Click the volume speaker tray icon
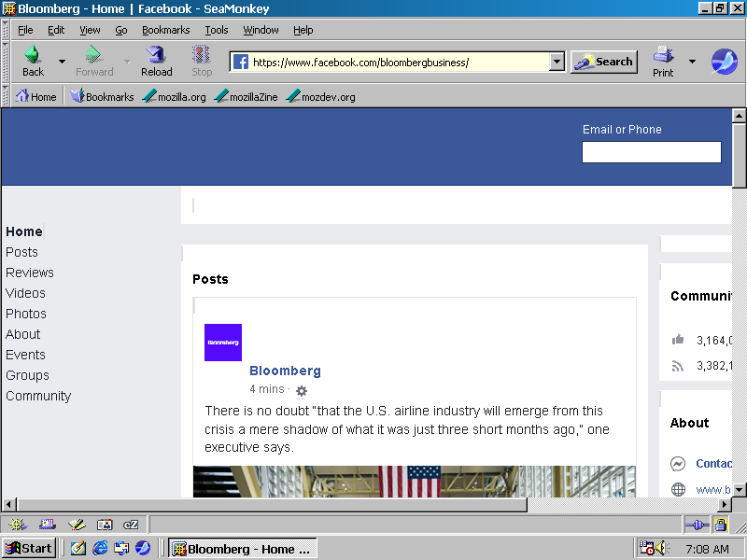This screenshot has width=747, height=560. 661,549
